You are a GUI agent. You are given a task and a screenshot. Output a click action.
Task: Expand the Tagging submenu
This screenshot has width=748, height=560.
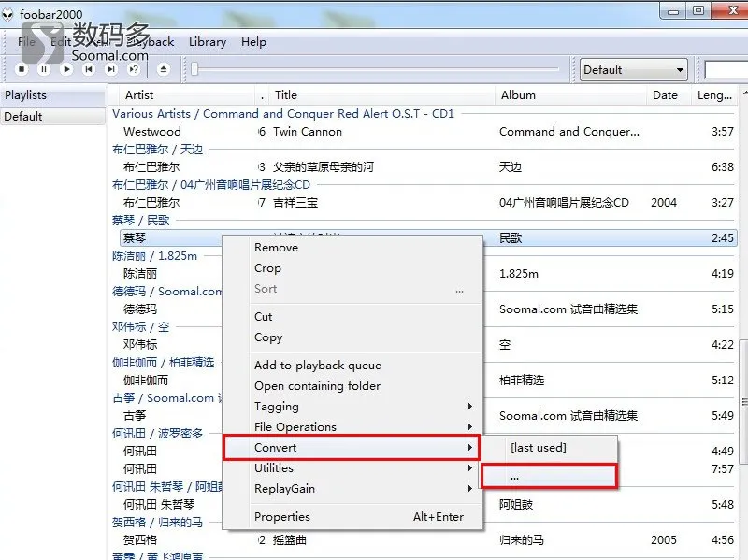(352, 407)
